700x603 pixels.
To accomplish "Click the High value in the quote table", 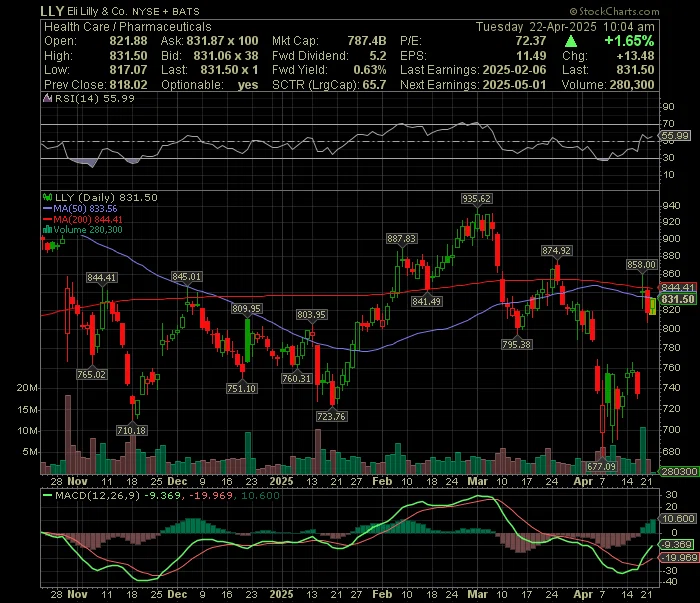I will [129, 56].
